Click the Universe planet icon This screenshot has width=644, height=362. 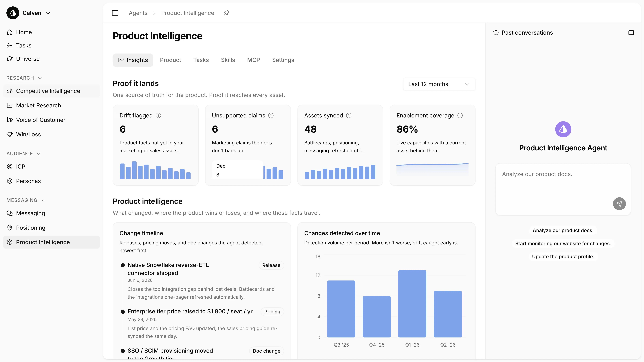[10, 59]
